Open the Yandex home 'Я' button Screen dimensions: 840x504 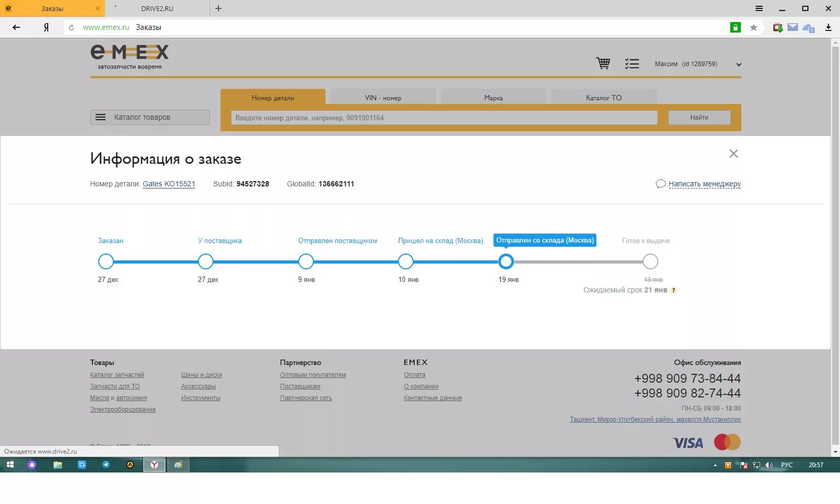(x=46, y=27)
